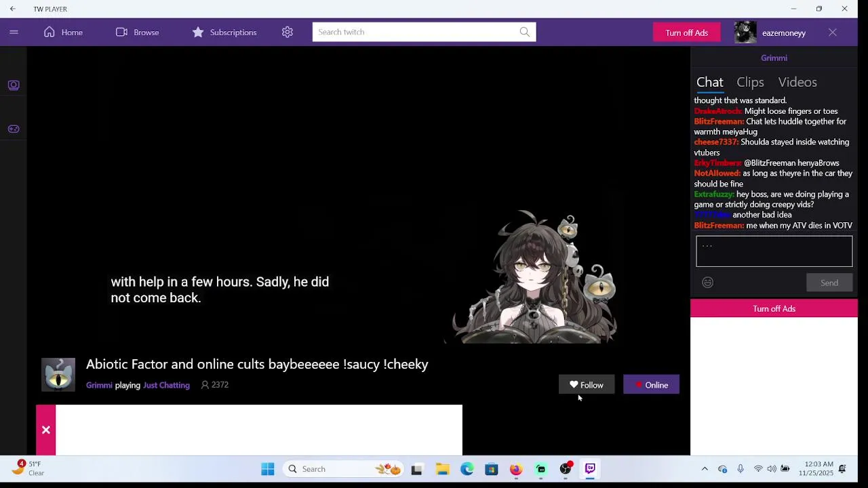This screenshot has height=488, width=868.
Task: Click the stream title Abiotic Factor and online cults
Action: click(257, 364)
